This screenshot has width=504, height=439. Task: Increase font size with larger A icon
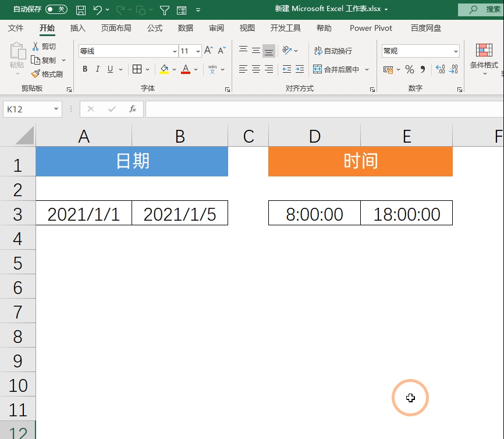click(208, 50)
